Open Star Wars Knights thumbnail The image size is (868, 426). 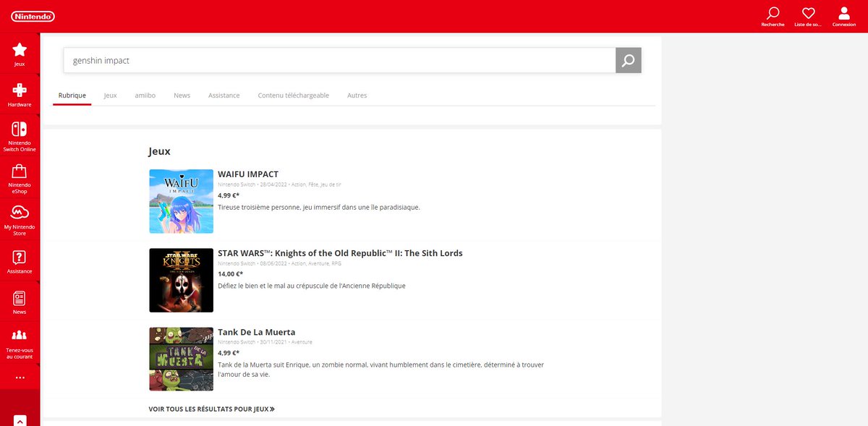pos(181,280)
